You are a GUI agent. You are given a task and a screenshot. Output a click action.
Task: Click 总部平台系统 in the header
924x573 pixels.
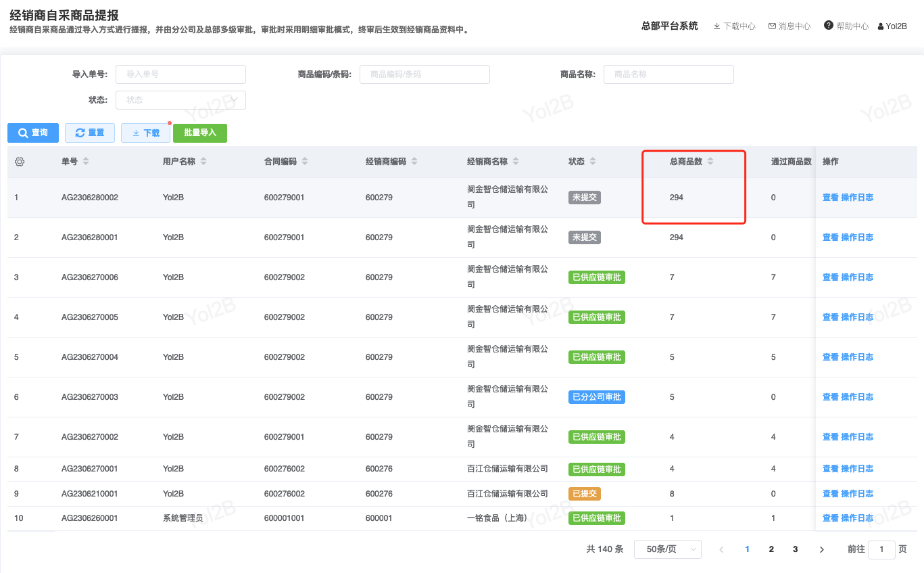click(669, 26)
